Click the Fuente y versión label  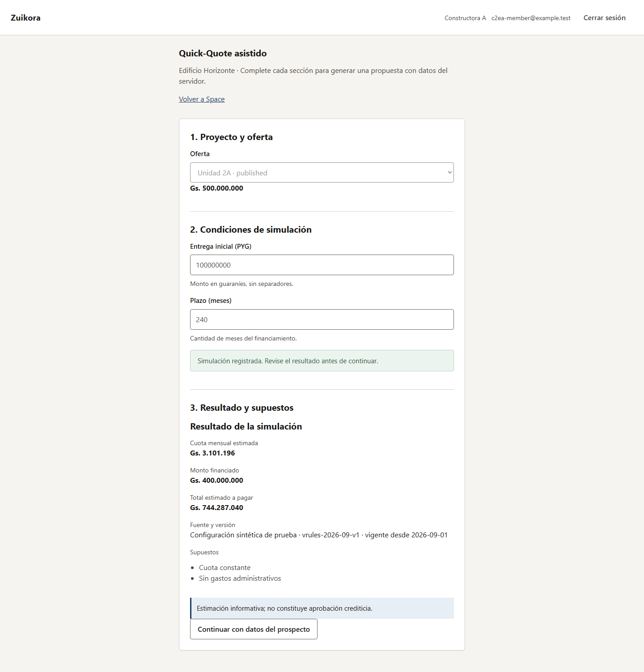click(212, 525)
